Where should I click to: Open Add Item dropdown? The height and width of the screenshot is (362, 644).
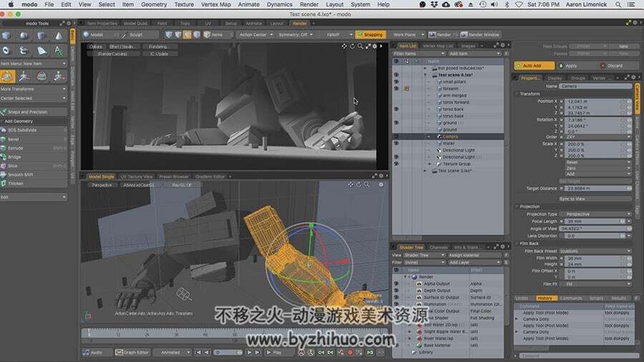[x=474, y=54]
